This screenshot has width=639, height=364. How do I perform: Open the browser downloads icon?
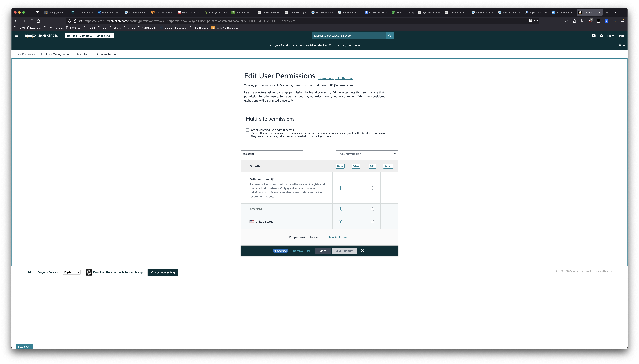(567, 21)
